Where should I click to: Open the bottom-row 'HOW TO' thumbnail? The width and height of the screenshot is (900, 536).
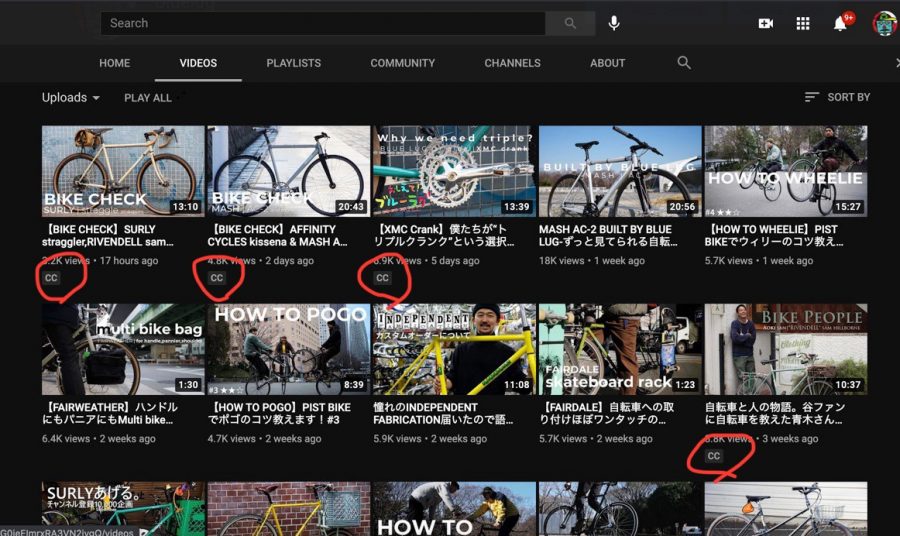coord(455,509)
